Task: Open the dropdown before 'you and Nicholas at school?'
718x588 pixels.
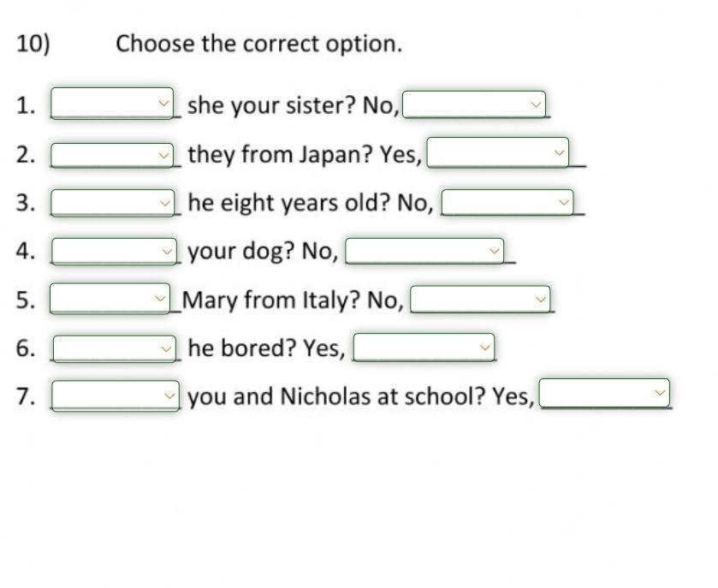Action: (116, 395)
